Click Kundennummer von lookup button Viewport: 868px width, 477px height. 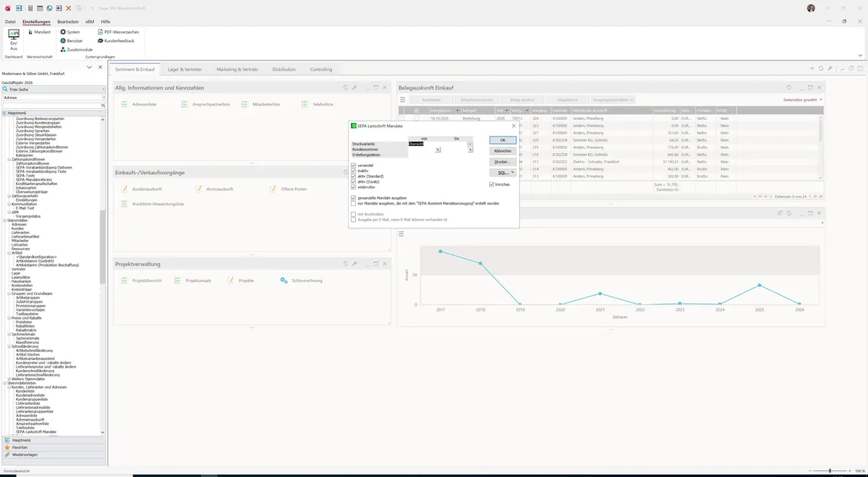pyautogui.click(x=438, y=150)
